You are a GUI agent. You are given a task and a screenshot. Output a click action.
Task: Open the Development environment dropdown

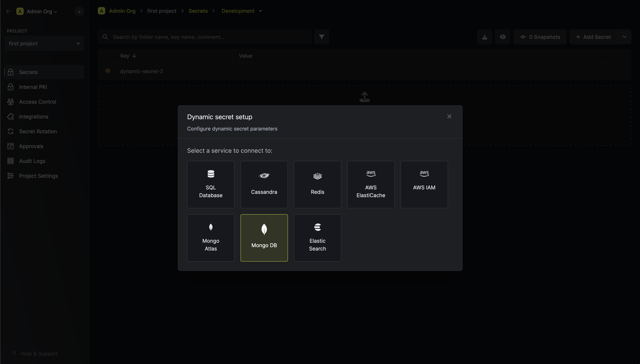pos(242,11)
